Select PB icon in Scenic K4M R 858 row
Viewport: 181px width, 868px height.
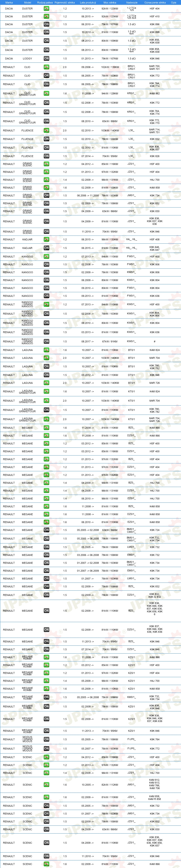tap(47, 797)
